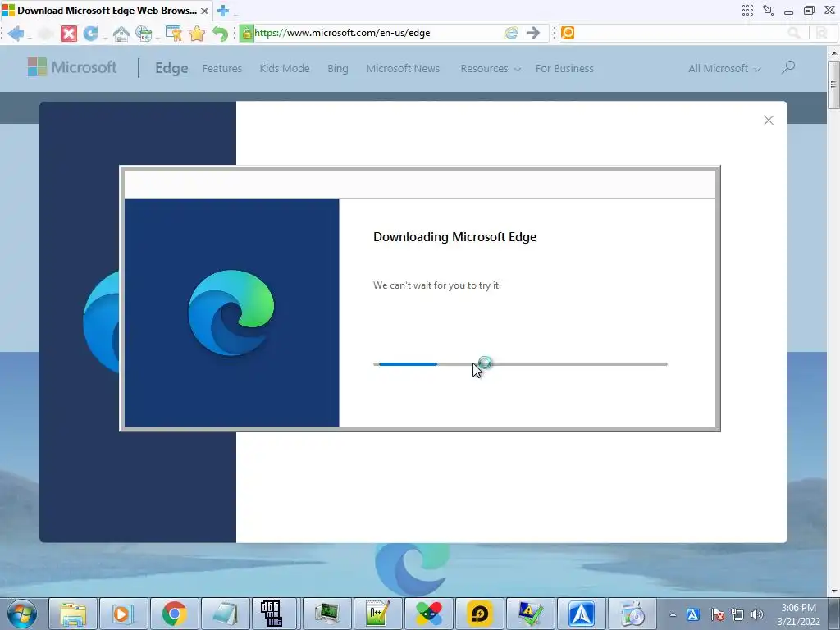Click the address bar URL field
This screenshot has height=630, width=840.
(x=377, y=33)
